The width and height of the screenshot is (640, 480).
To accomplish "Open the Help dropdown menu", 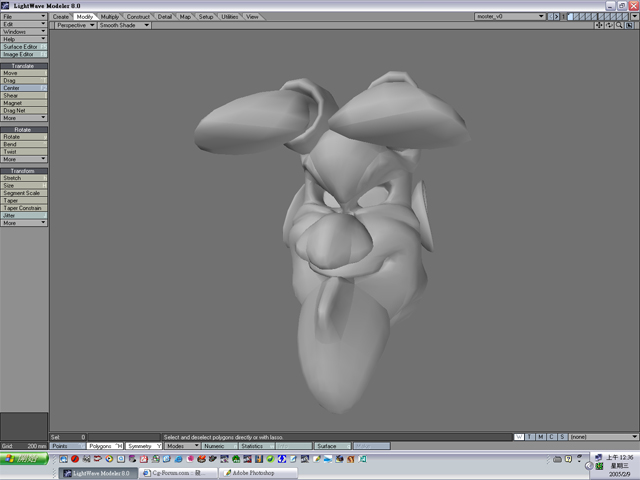I will coord(24,39).
